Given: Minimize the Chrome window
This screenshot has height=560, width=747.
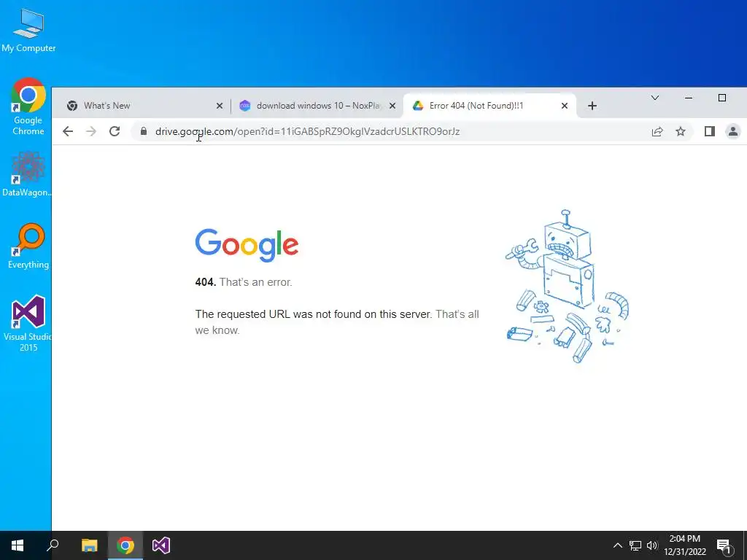Looking at the screenshot, I should [x=689, y=98].
